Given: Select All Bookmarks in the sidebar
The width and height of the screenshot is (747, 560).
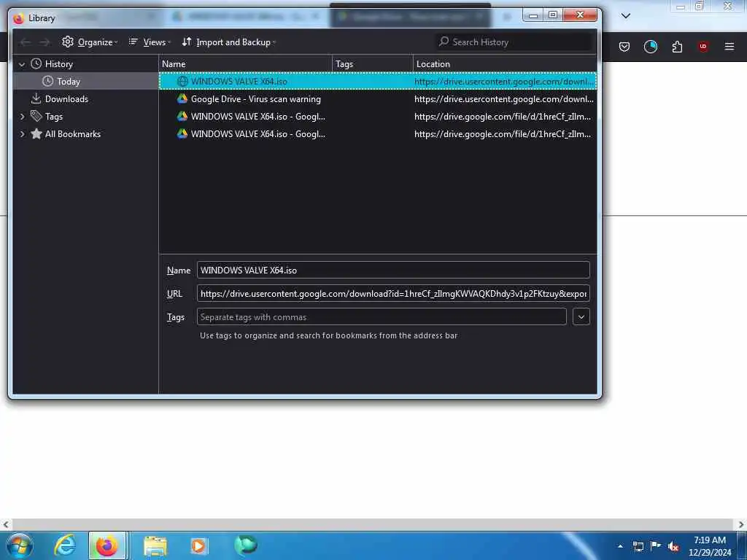Looking at the screenshot, I should pyautogui.click(x=72, y=134).
